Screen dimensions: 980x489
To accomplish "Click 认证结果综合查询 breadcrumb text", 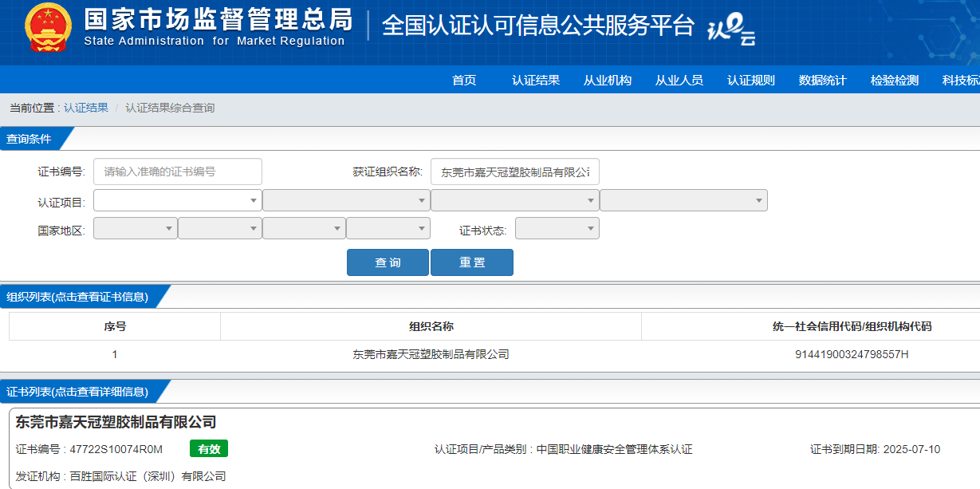I will [x=170, y=108].
